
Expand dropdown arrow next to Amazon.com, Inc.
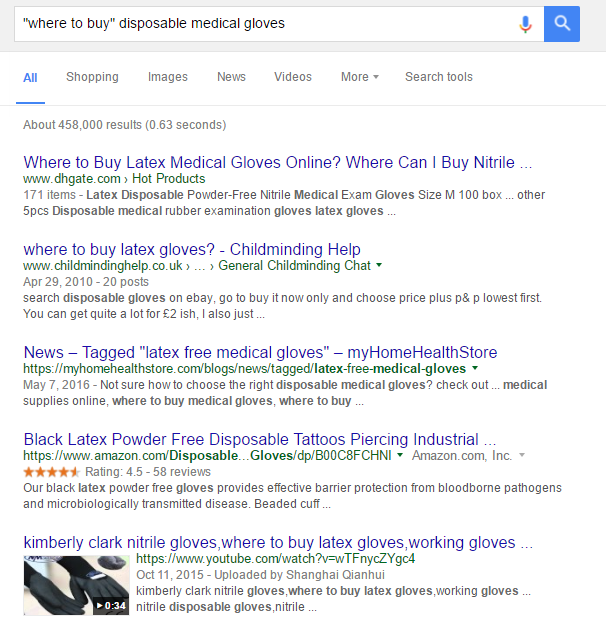tap(522, 455)
